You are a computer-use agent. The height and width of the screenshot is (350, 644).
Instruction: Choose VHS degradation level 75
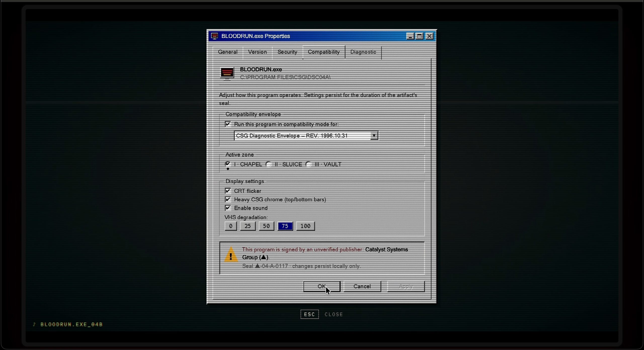point(285,226)
